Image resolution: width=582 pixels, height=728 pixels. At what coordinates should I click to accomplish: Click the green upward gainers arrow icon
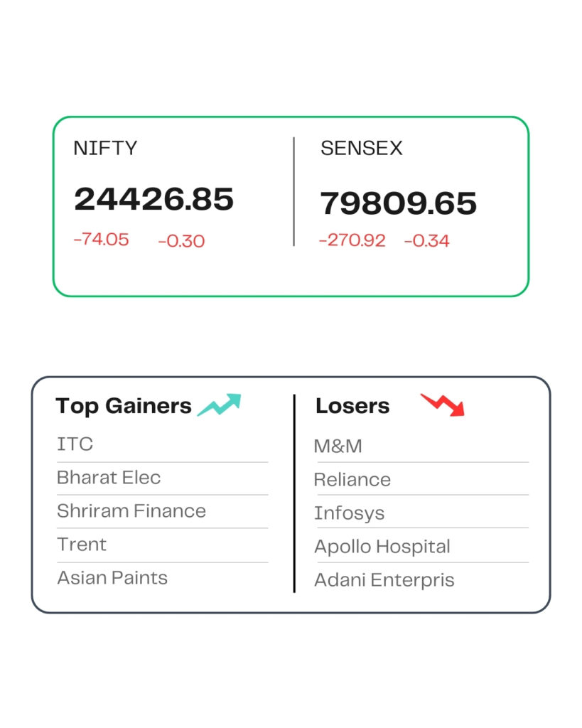click(x=220, y=405)
